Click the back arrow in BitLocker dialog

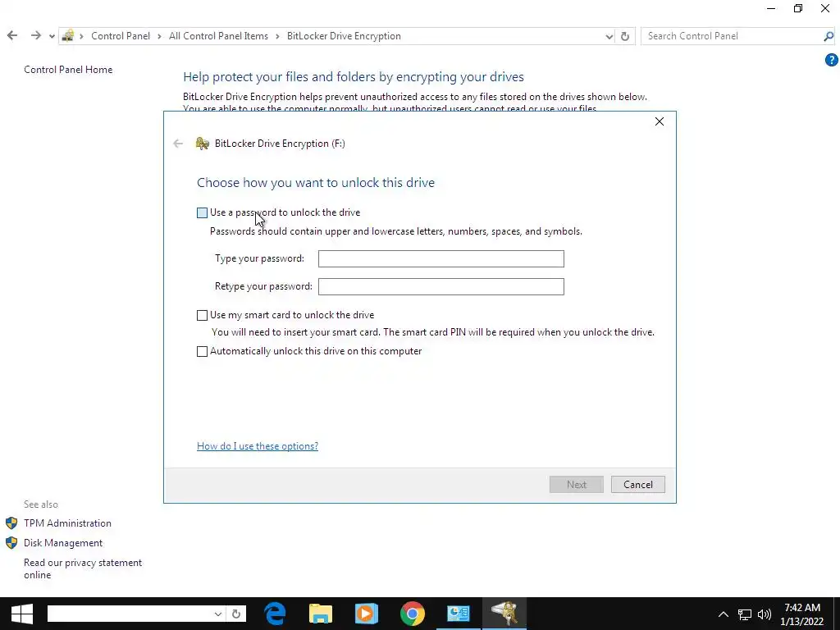(178, 144)
